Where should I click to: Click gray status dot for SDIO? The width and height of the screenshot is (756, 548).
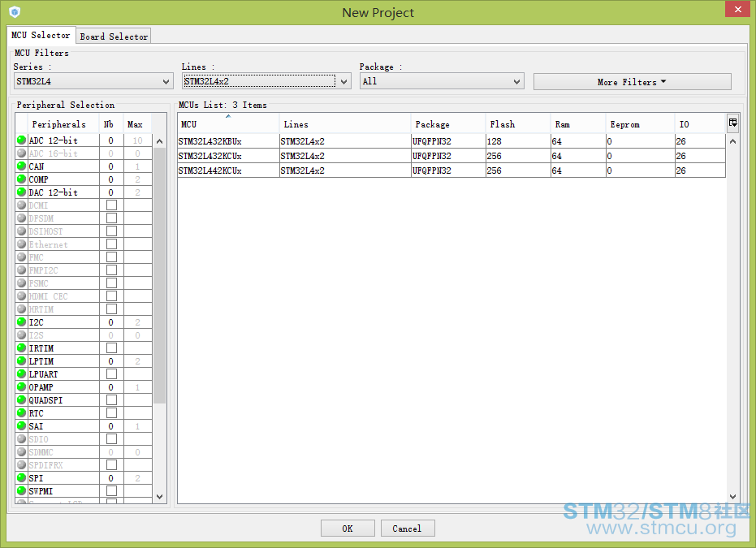[x=21, y=439]
